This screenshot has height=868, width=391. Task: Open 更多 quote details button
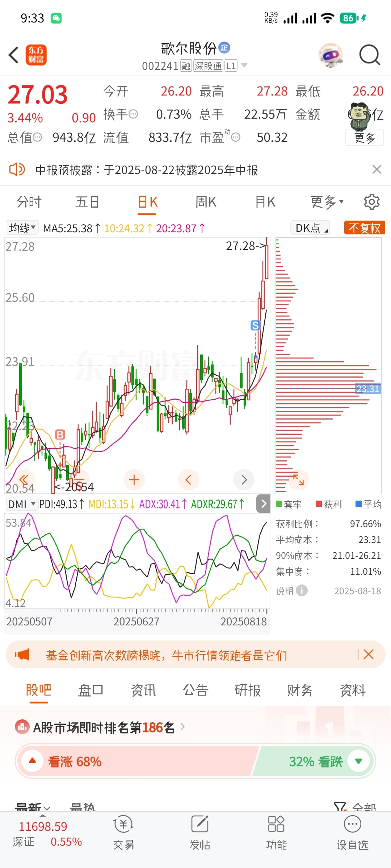click(x=365, y=138)
